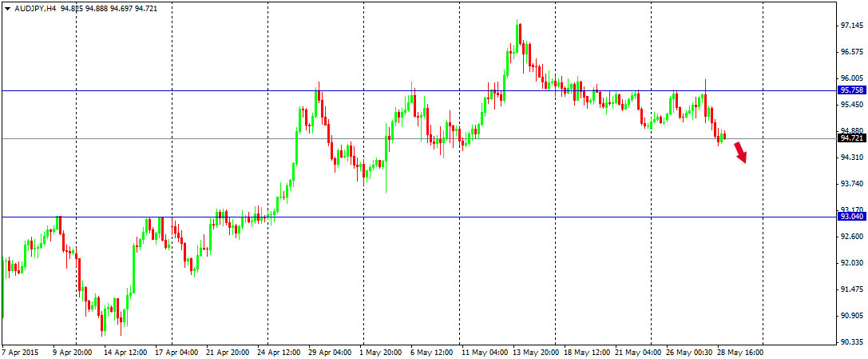Open the chart menu triangle beside AUDJPY,H4

pos(7,9)
